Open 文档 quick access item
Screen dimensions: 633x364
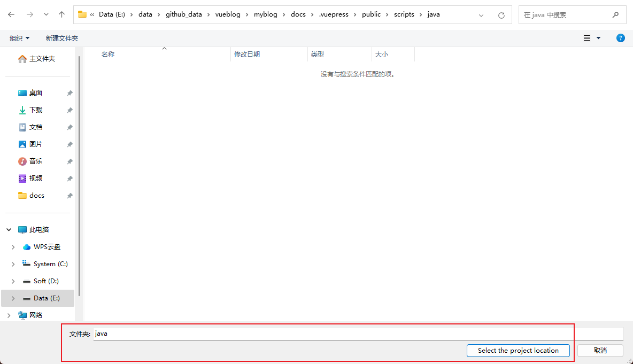tap(30, 127)
